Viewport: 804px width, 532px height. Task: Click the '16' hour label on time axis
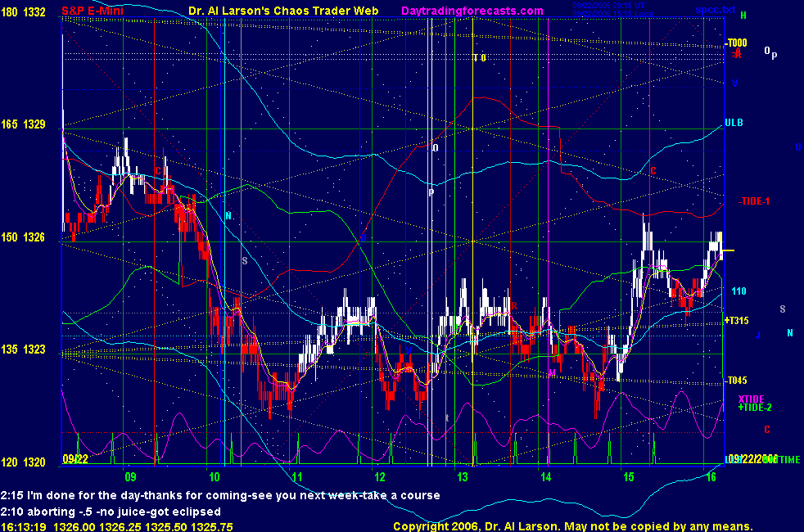711,476
